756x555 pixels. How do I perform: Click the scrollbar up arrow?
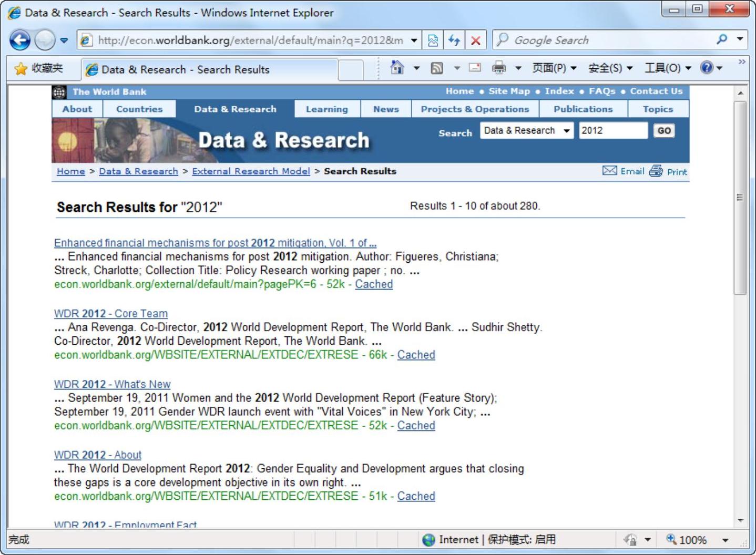[x=740, y=93]
